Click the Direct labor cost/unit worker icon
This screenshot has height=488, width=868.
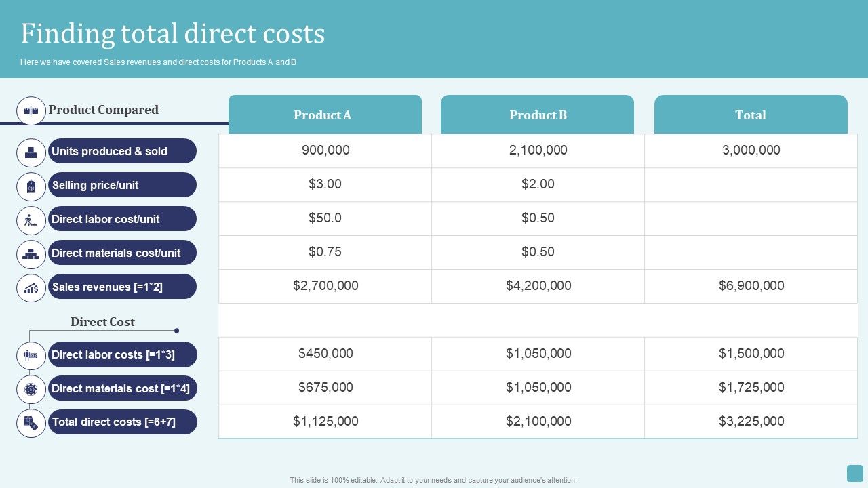click(x=31, y=220)
